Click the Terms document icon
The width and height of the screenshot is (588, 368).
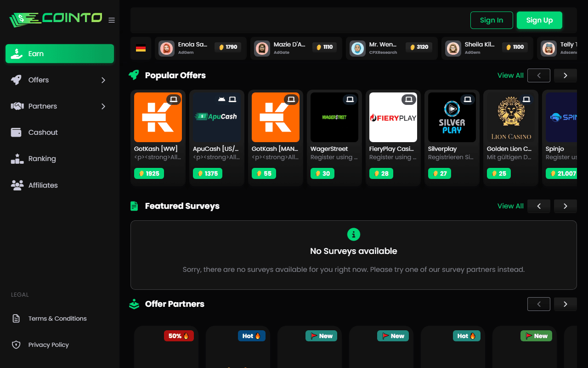(16, 318)
